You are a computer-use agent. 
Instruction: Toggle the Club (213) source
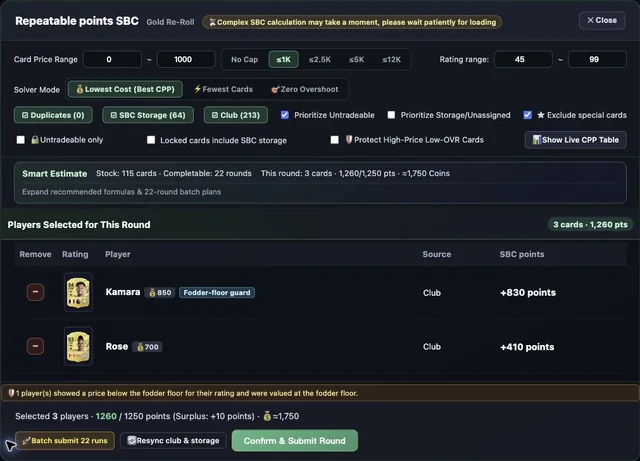[236, 115]
